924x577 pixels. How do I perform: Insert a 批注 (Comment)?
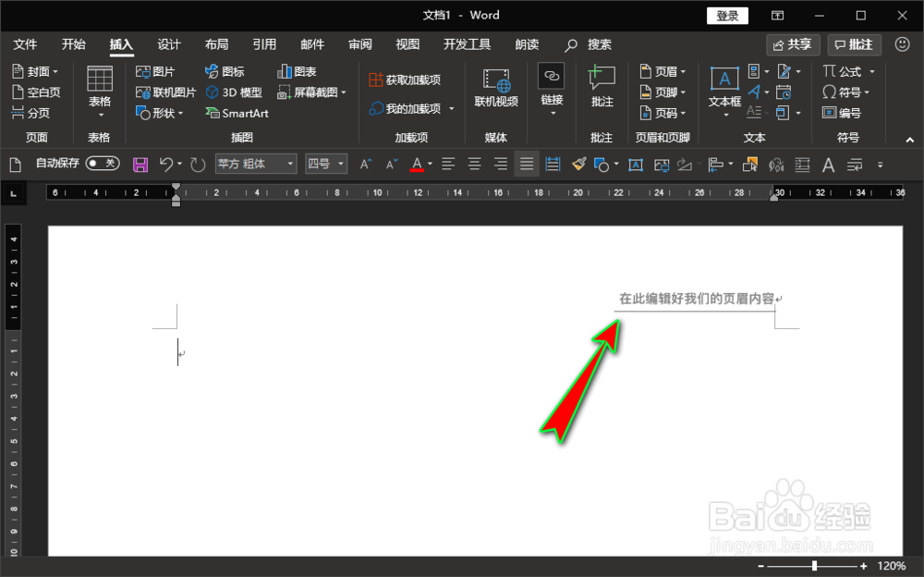602,92
